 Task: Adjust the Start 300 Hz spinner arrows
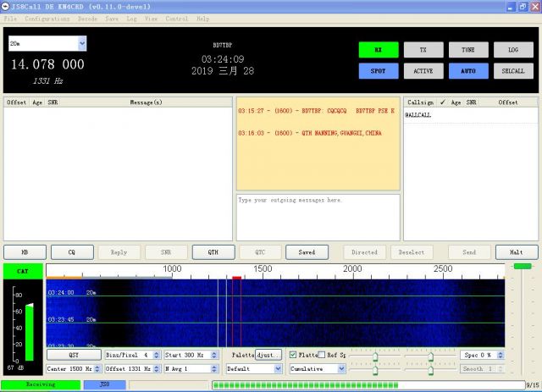coord(214,355)
